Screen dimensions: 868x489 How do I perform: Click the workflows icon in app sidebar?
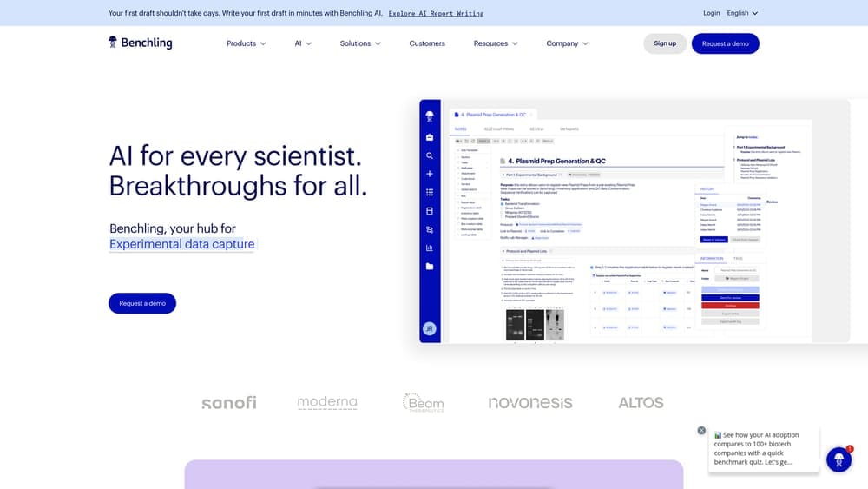click(430, 229)
